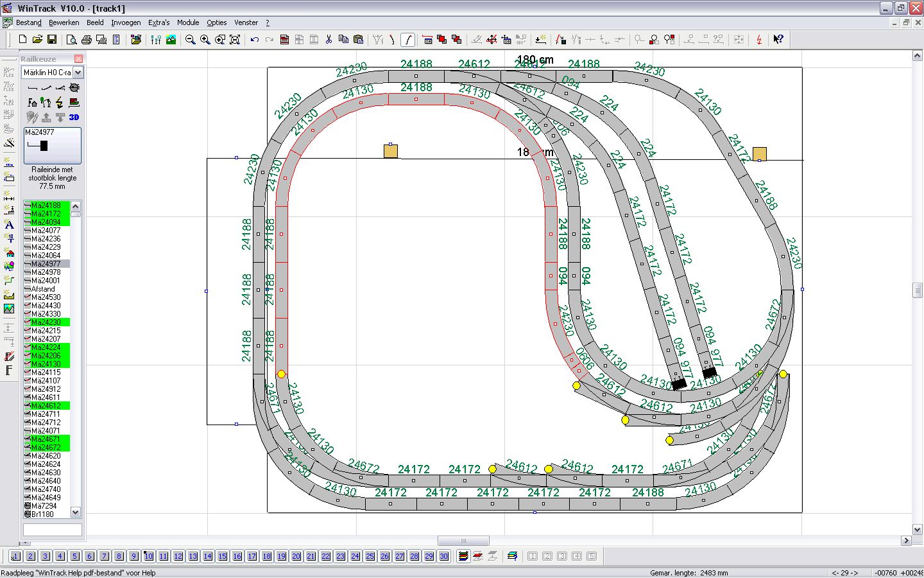Create a new file with the blank page icon
924x578 pixels.
coord(22,40)
